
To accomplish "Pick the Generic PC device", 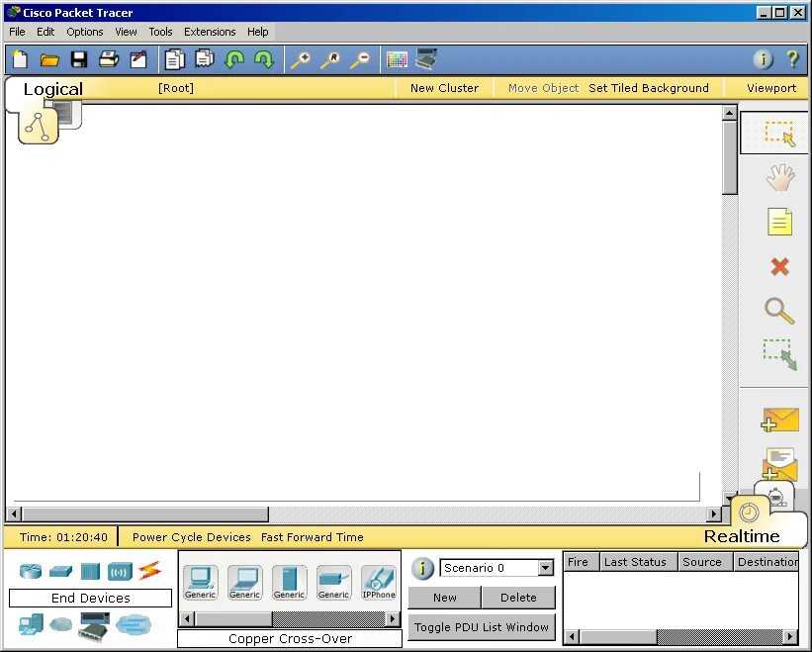I will 201,583.
